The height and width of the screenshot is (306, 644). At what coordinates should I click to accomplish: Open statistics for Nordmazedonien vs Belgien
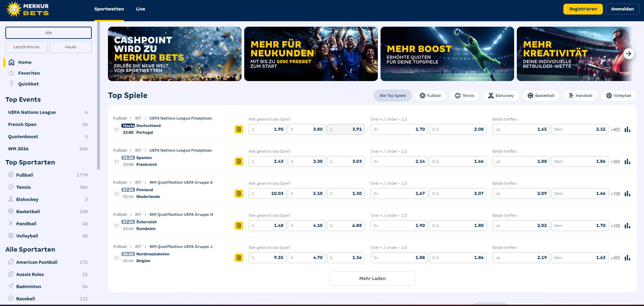tap(627, 258)
